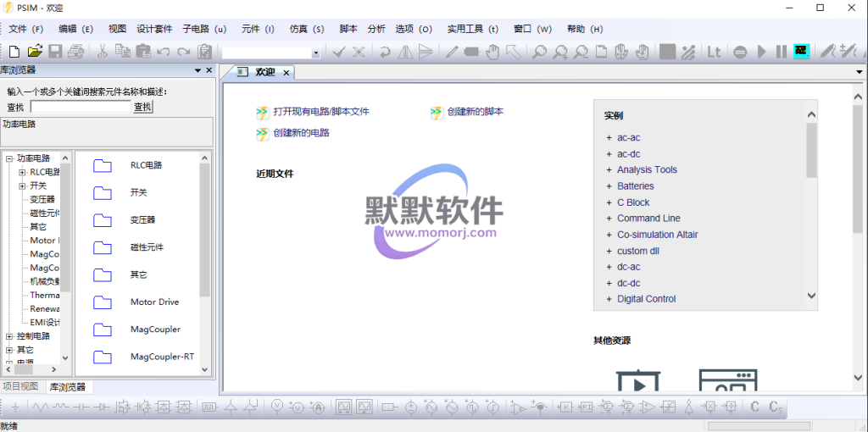Open the 元件 (I) menu
The image size is (868, 432).
[258, 30]
